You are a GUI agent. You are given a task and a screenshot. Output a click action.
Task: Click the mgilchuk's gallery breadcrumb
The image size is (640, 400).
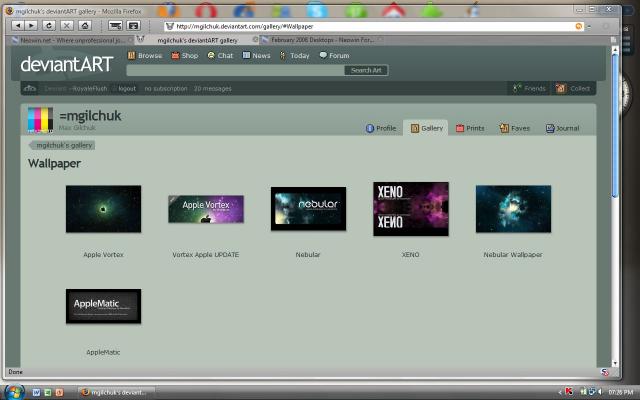(x=62, y=145)
